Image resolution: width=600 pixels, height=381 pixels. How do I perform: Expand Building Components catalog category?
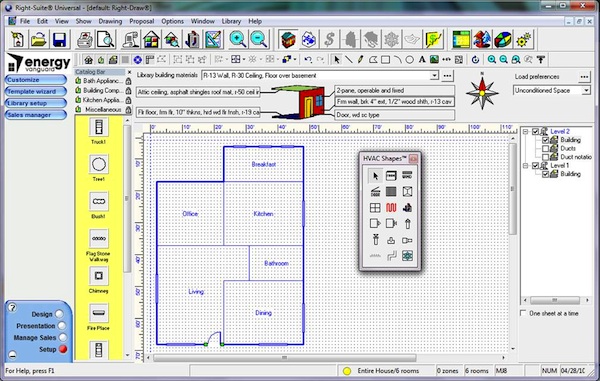point(103,90)
